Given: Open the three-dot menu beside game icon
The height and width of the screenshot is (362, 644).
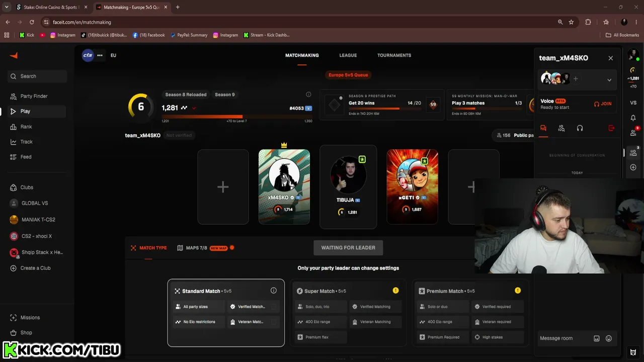Looking at the screenshot, I should tap(100, 55).
